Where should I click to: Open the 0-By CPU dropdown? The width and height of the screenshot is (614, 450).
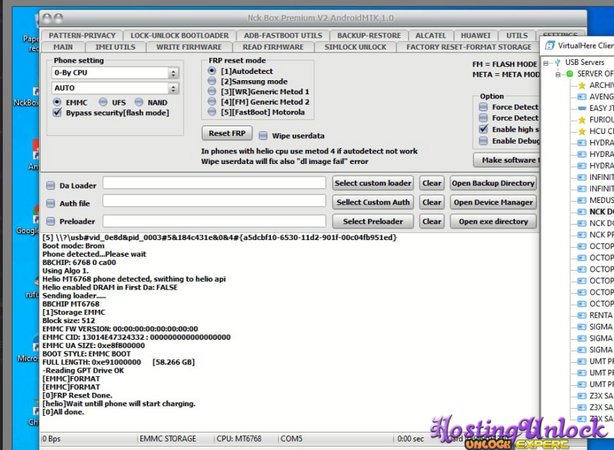pyautogui.click(x=173, y=73)
